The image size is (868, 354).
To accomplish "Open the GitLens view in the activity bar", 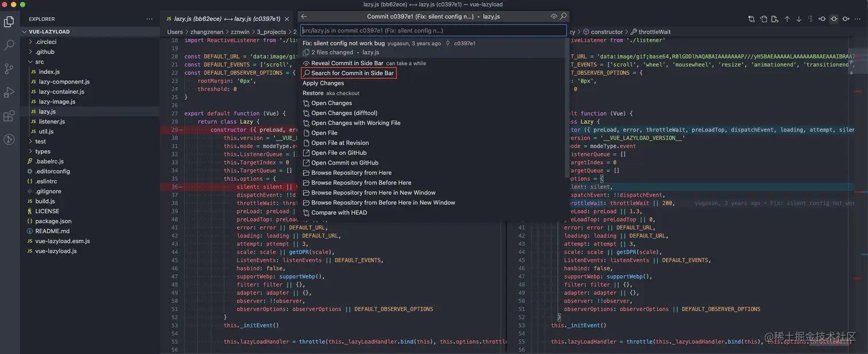I will pyautogui.click(x=9, y=139).
